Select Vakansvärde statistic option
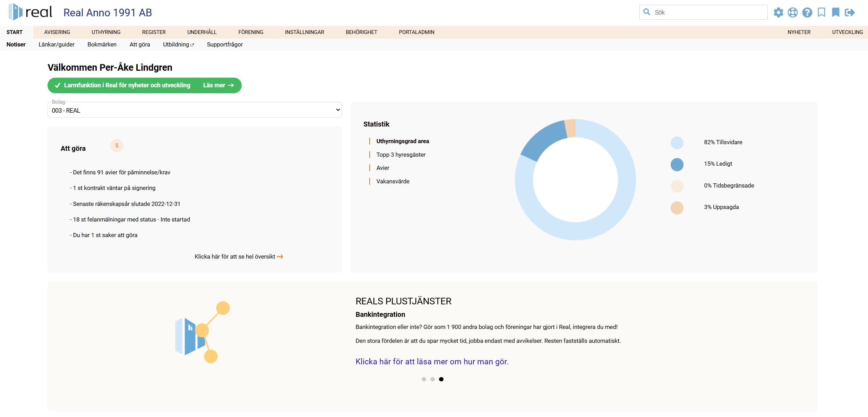 point(393,181)
